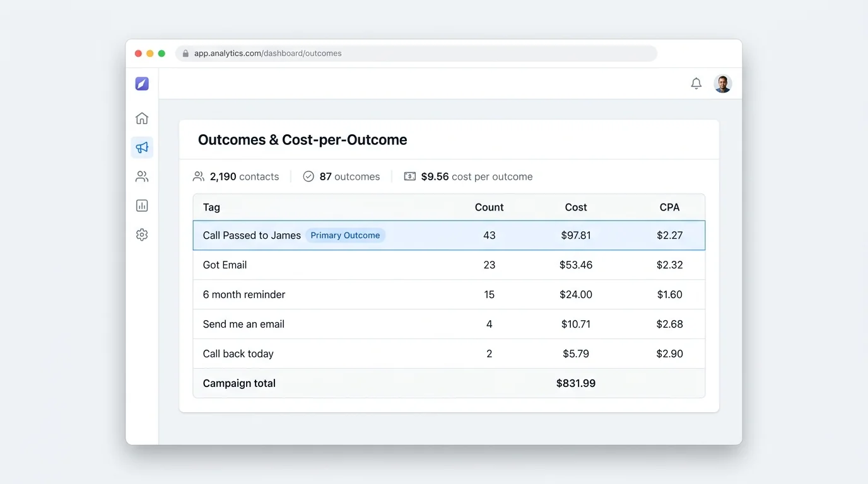Click the 'Primary Outcome' badge
The height and width of the screenshot is (484, 868).
(345, 235)
